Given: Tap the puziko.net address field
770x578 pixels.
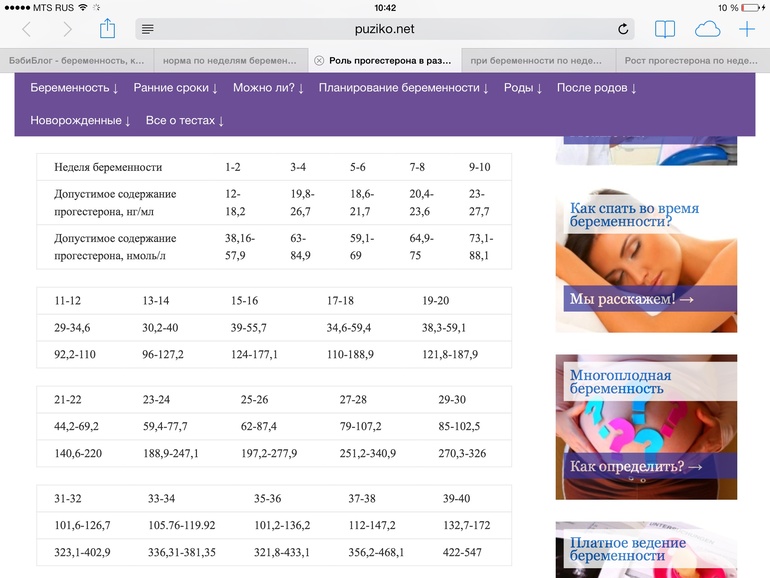Looking at the screenshot, I should point(385,30).
